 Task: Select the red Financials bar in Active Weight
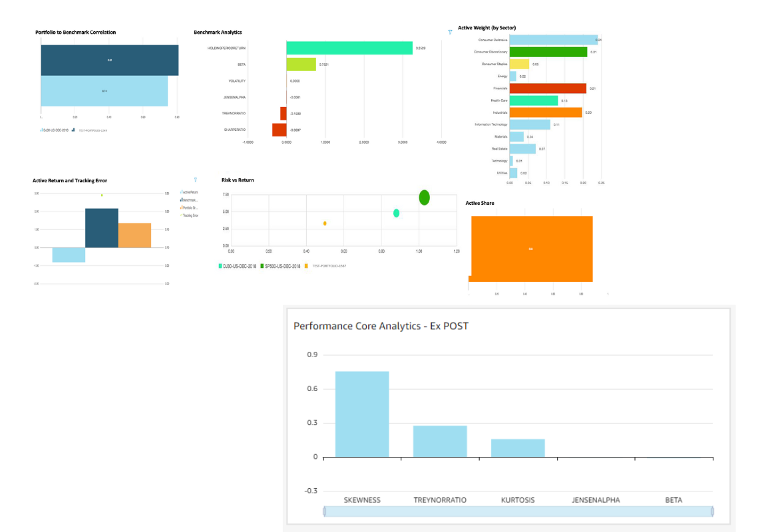pyautogui.click(x=547, y=88)
